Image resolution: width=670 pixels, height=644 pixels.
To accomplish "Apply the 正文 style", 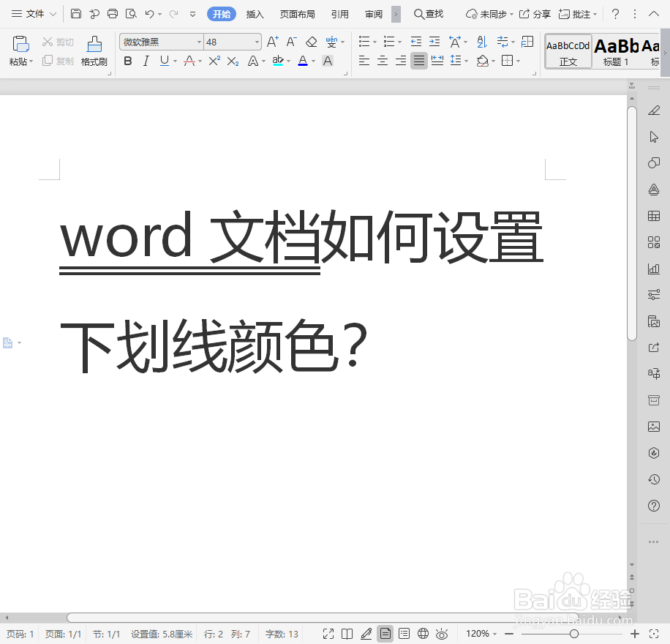I will tap(568, 51).
